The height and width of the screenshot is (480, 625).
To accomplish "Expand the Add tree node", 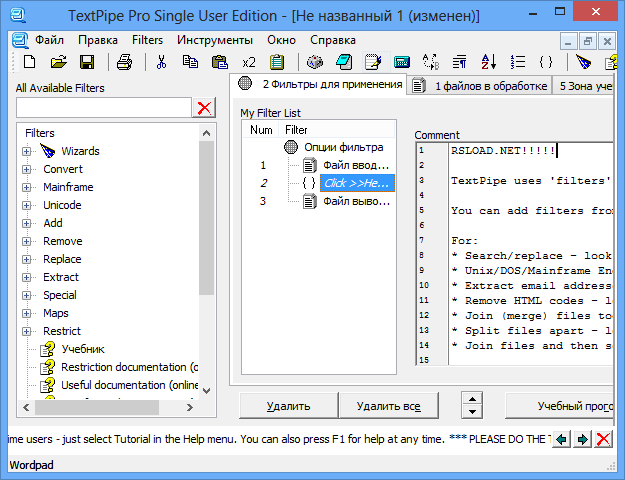I will click(x=27, y=223).
